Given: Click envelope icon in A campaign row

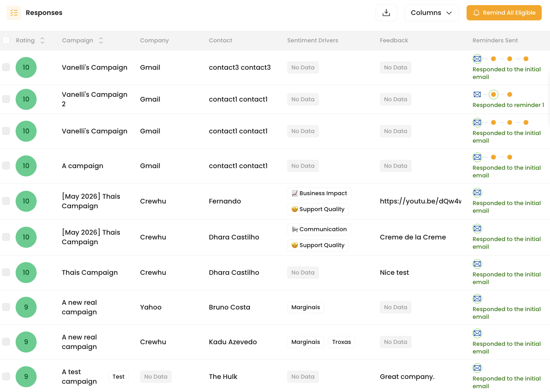Looking at the screenshot, I should (x=477, y=157).
